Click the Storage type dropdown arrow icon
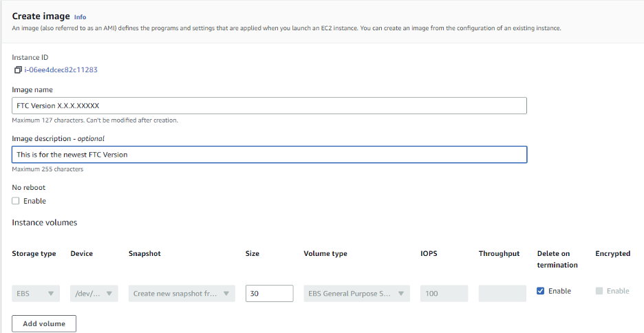This screenshot has height=333, width=644. [x=51, y=294]
